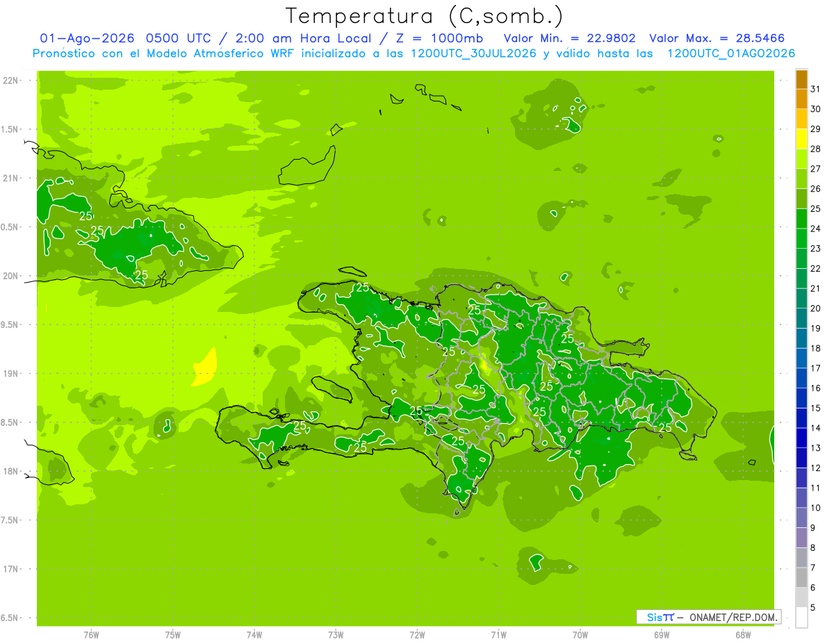Select the yellow 28 legend color
The width and height of the screenshot is (834, 644).
pos(801,140)
